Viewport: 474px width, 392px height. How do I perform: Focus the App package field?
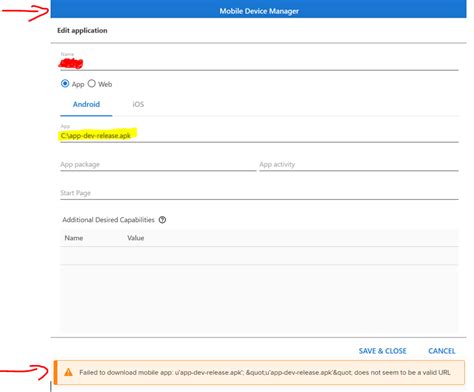(158, 164)
